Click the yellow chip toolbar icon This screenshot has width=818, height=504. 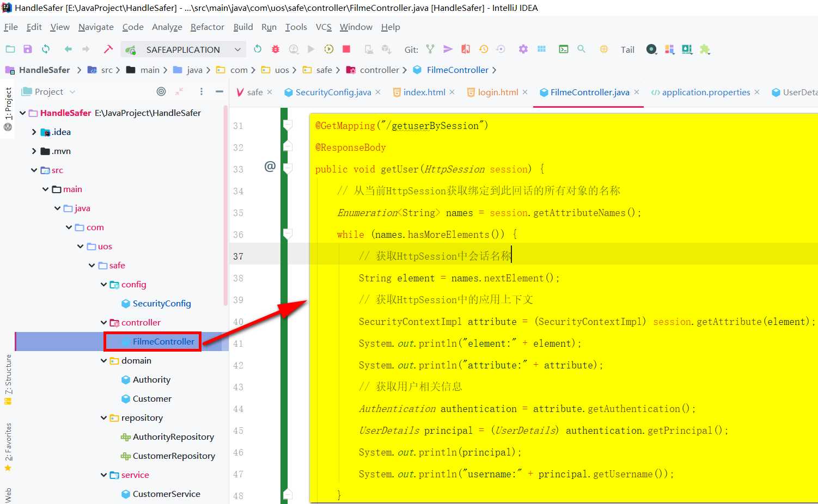click(604, 49)
